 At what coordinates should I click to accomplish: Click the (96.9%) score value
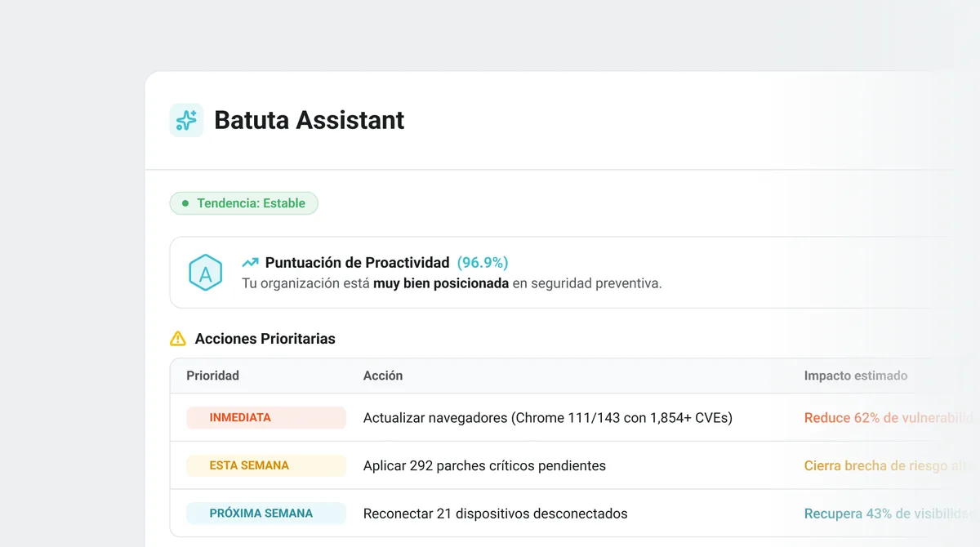[483, 263]
